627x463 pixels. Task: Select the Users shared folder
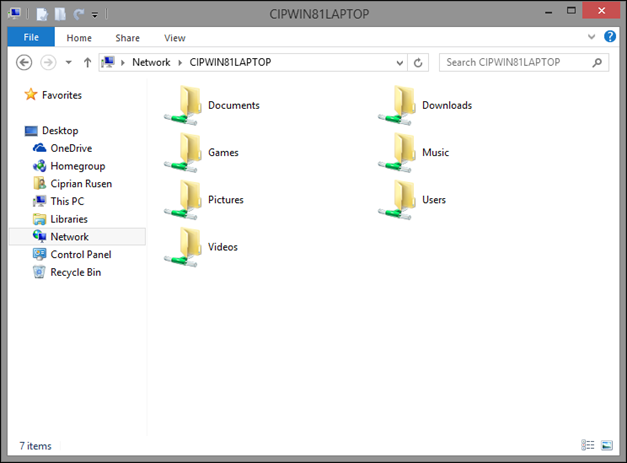(x=412, y=200)
